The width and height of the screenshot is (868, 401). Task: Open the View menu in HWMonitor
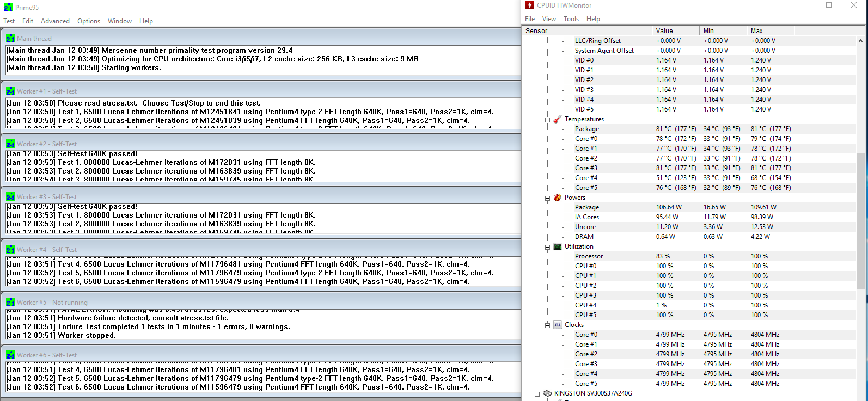549,19
